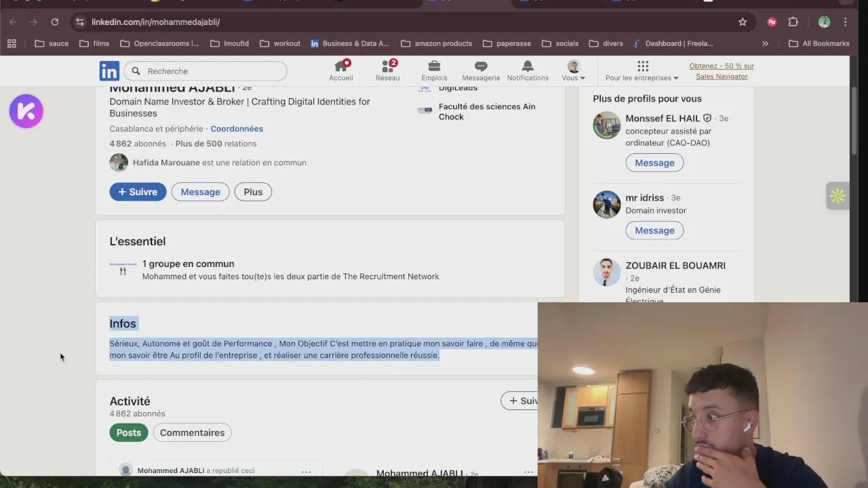Open 'Business & Data A...' bookmark
868x488 pixels.
[x=349, y=43]
